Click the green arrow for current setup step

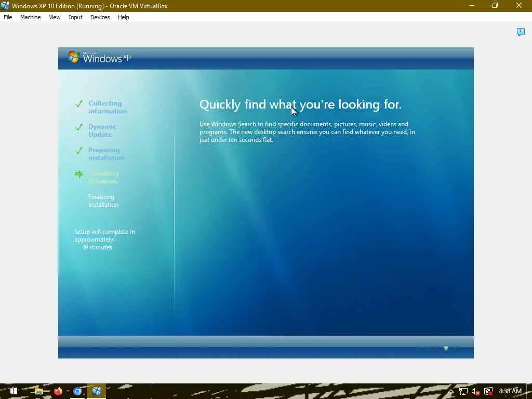(79, 174)
